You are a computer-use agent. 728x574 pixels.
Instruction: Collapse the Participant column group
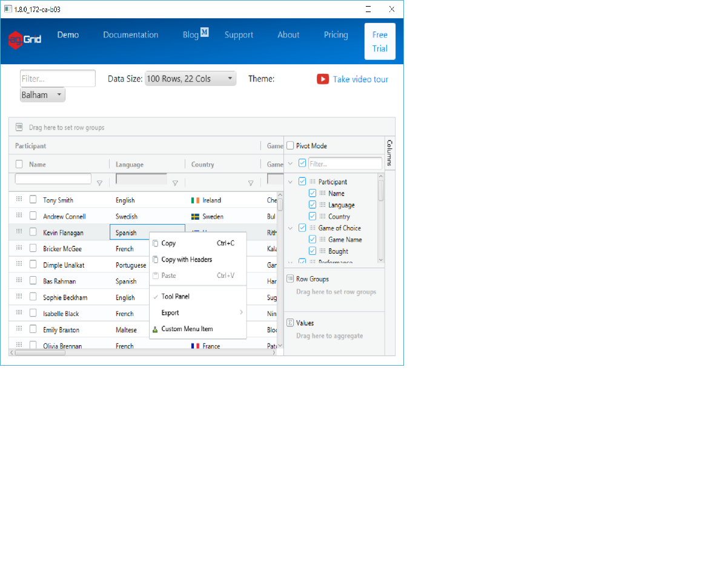pyautogui.click(x=291, y=182)
